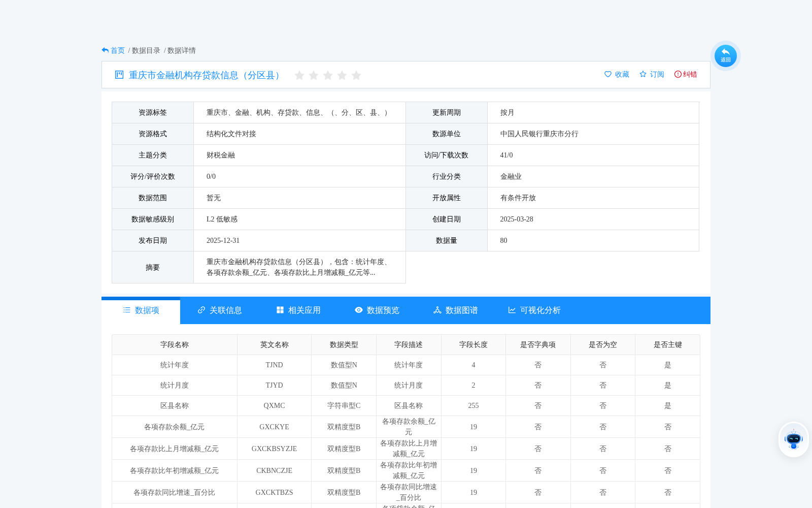
Task: Click the 有条件开放 open attribute value
Action: [518, 198]
